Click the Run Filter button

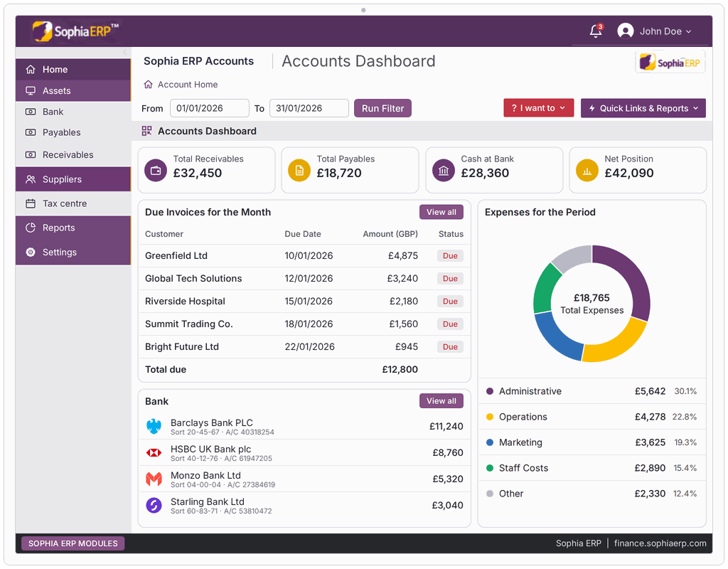(x=382, y=108)
